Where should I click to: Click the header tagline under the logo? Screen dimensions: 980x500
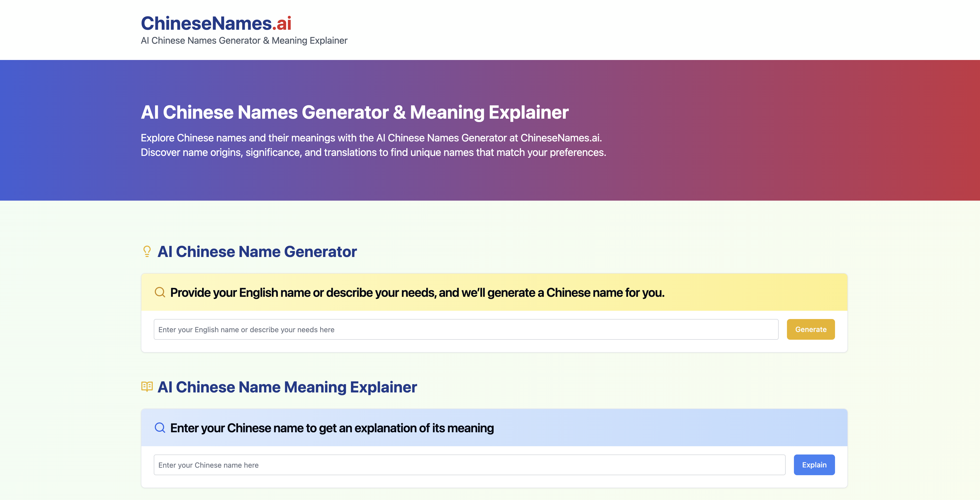[244, 40]
